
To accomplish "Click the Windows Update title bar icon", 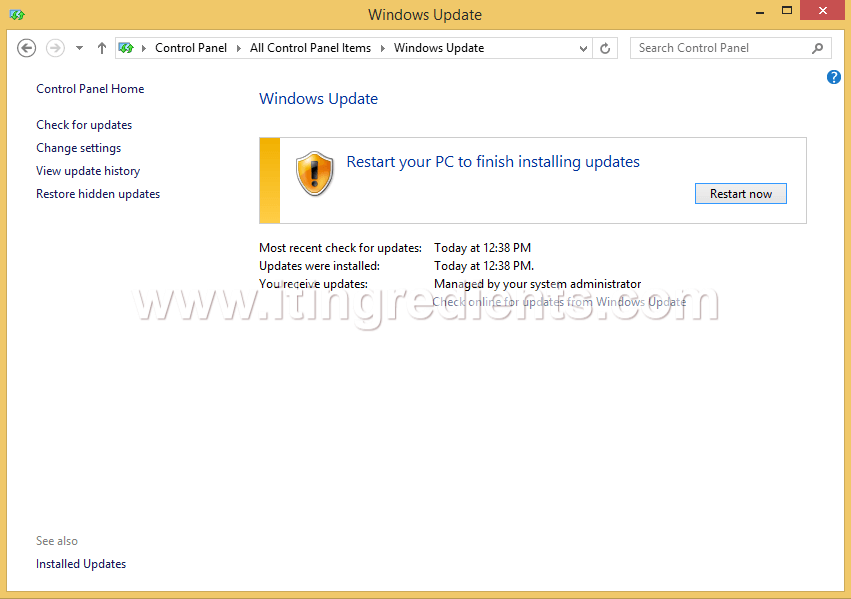I will [x=16, y=15].
